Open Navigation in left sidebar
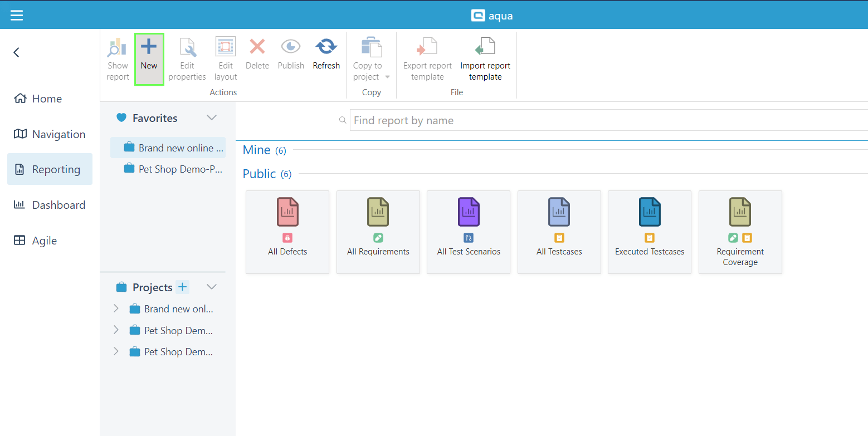The image size is (868, 436). coord(58,134)
